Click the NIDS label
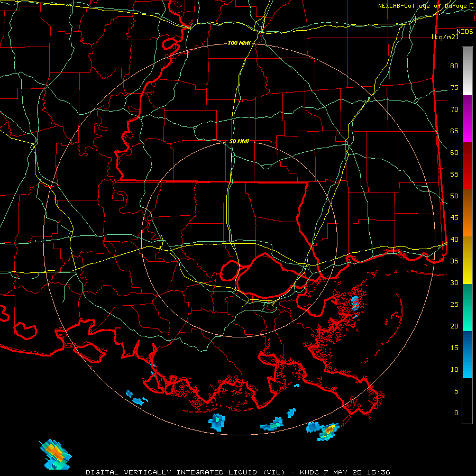 tap(464, 32)
